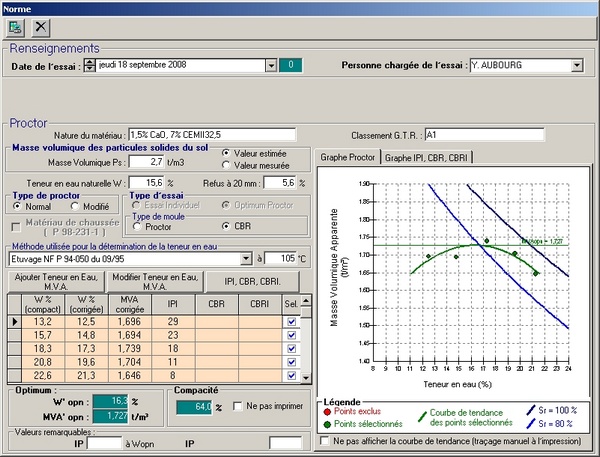
Task: Select the Valeur mesurée radio option
Action: click(226, 167)
